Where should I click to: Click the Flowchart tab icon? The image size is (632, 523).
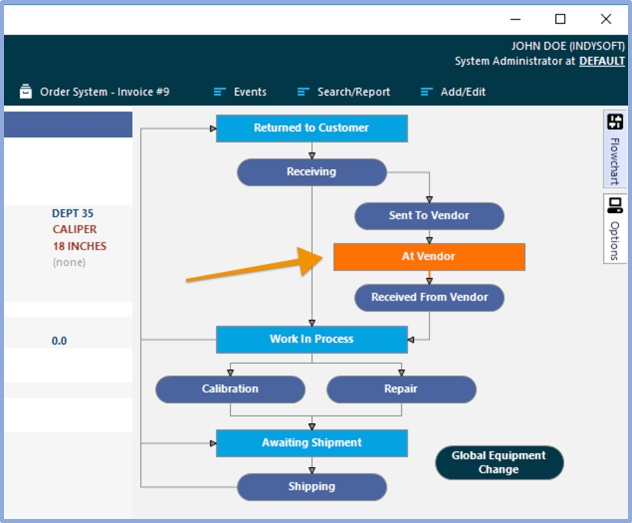pyautogui.click(x=615, y=124)
